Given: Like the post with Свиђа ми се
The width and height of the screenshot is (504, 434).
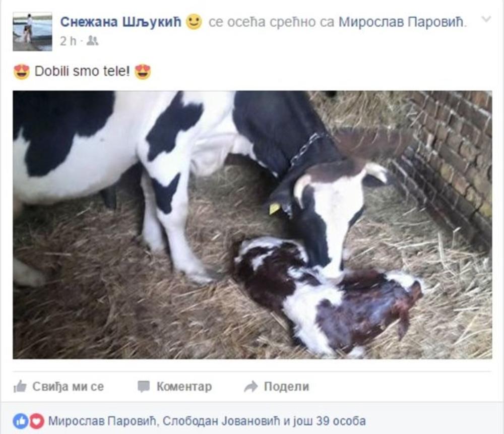Looking at the screenshot, I should point(59,387).
